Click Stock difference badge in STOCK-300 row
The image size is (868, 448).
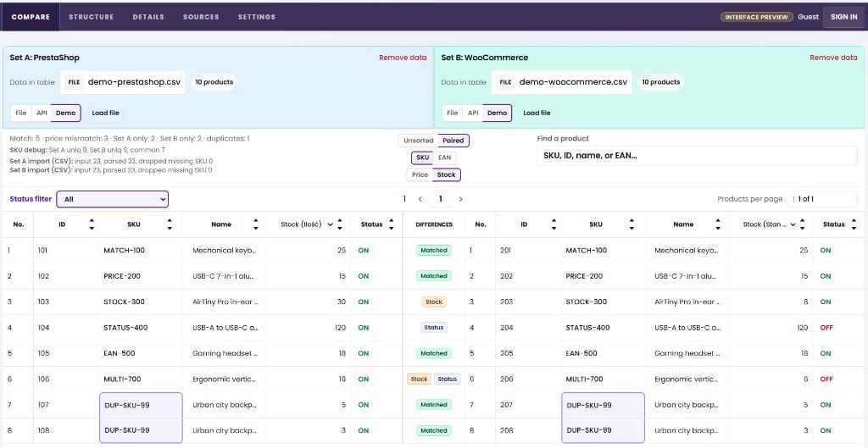434,302
